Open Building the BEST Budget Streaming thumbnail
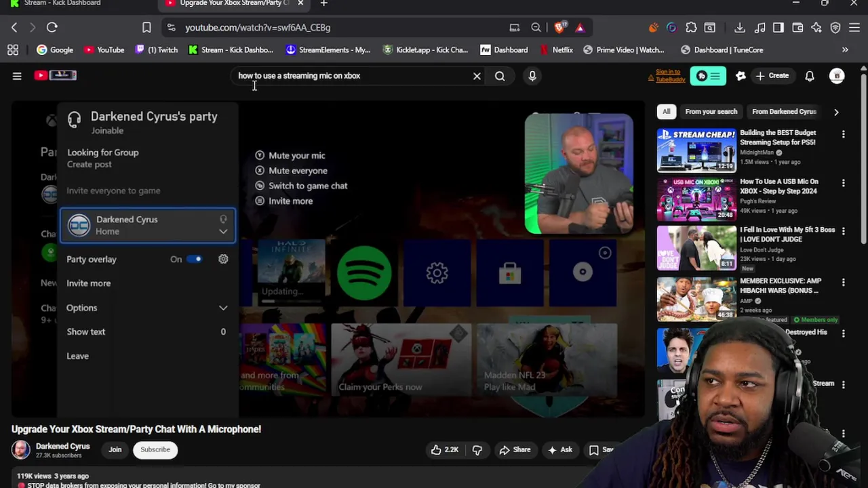 [696, 150]
